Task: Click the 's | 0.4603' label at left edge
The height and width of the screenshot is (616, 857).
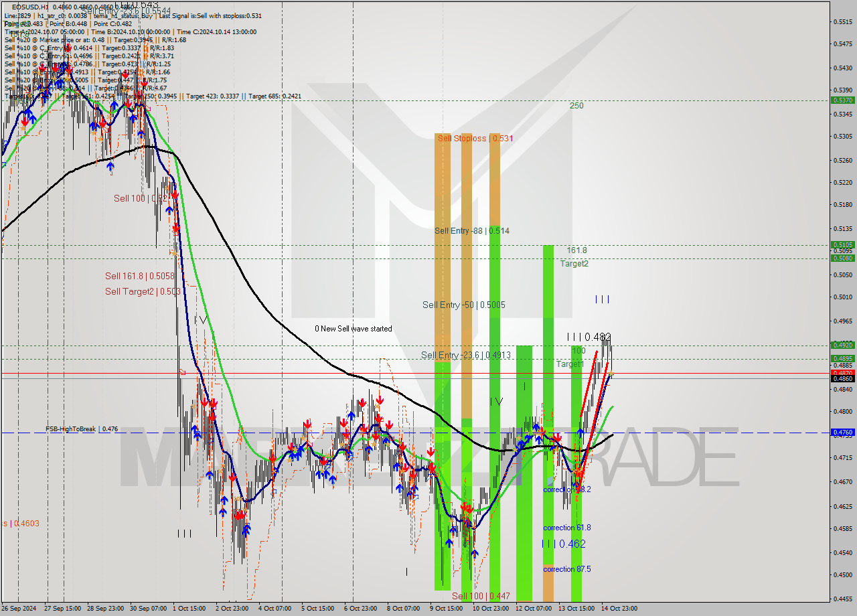Action: [20, 523]
